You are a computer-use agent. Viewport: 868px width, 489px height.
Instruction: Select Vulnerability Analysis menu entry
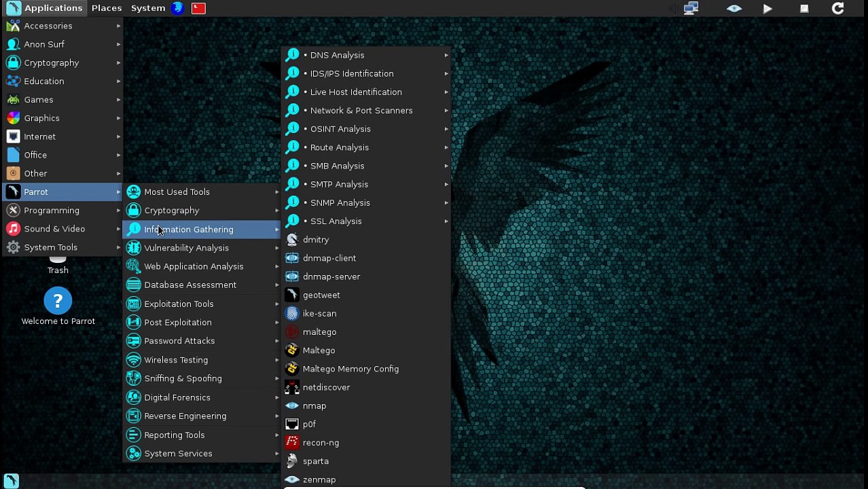[202, 248]
